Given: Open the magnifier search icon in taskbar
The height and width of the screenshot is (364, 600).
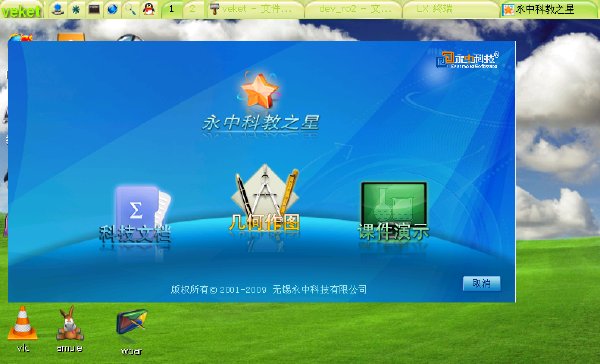Looking at the screenshot, I should tap(131, 9).
